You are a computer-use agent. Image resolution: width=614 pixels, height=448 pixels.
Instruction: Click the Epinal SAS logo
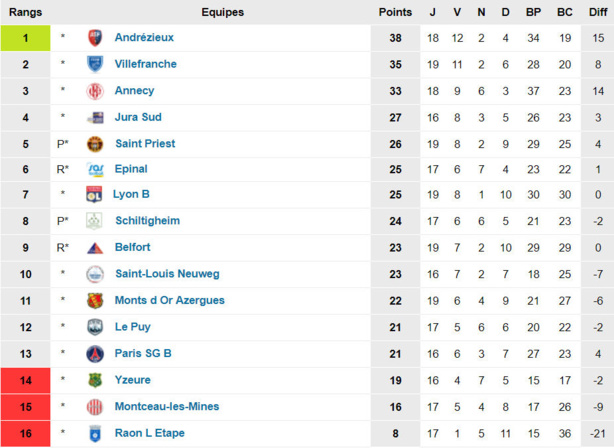click(x=95, y=169)
